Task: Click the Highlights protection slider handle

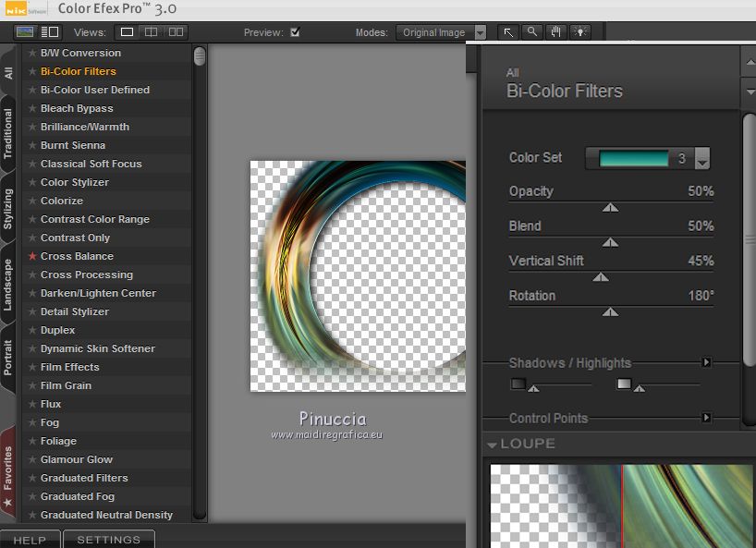Action: click(x=640, y=388)
